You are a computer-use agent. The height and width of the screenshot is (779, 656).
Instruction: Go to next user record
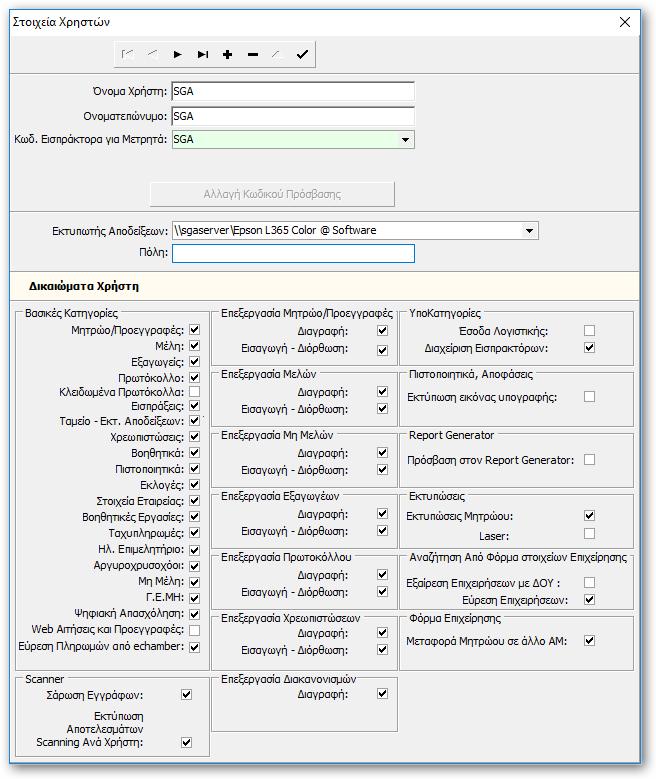[177, 55]
